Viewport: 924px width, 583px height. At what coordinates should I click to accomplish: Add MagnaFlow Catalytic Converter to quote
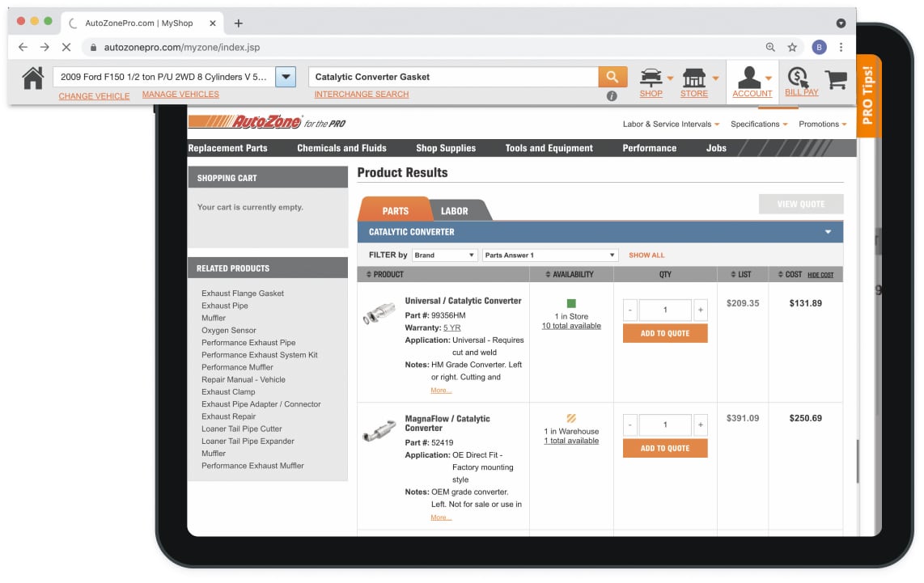pyautogui.click(x=665, y=448)
